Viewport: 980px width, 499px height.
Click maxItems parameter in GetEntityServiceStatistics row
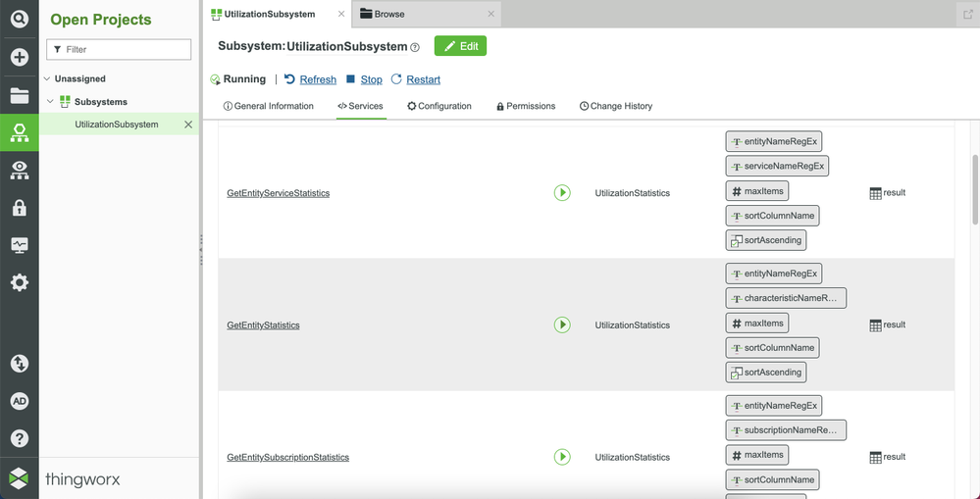[757, 190]
